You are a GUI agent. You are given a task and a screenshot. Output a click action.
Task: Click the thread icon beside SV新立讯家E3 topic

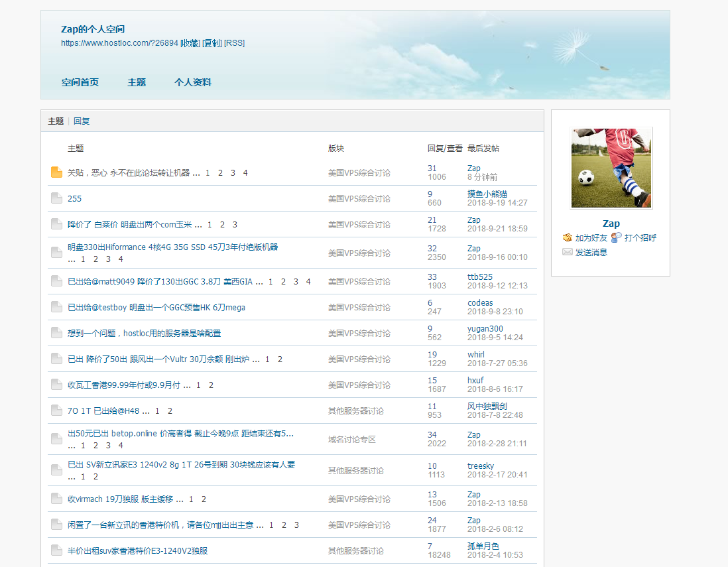[56, 470]
